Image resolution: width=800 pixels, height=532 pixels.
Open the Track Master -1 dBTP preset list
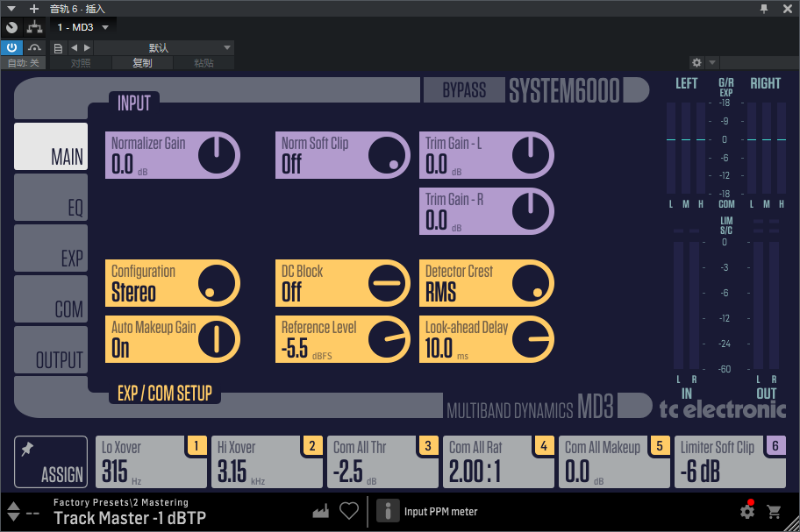coord(130,518)
